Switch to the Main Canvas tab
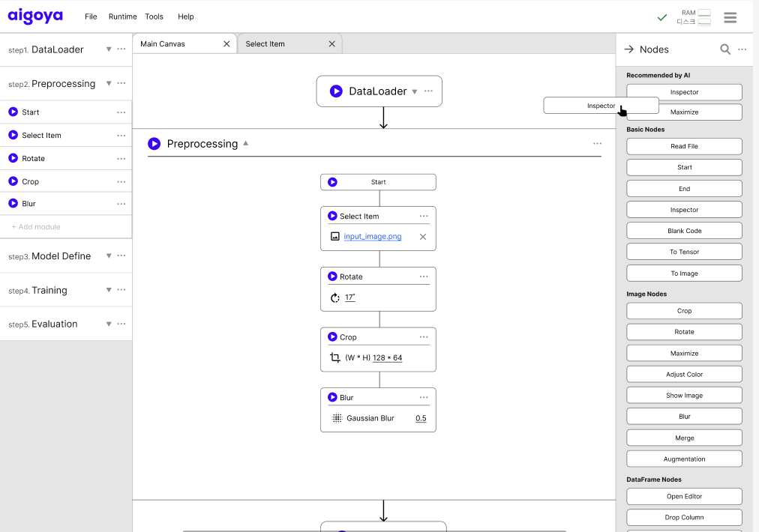The width and height of the screenshot is (759, 532). [184, 43]
